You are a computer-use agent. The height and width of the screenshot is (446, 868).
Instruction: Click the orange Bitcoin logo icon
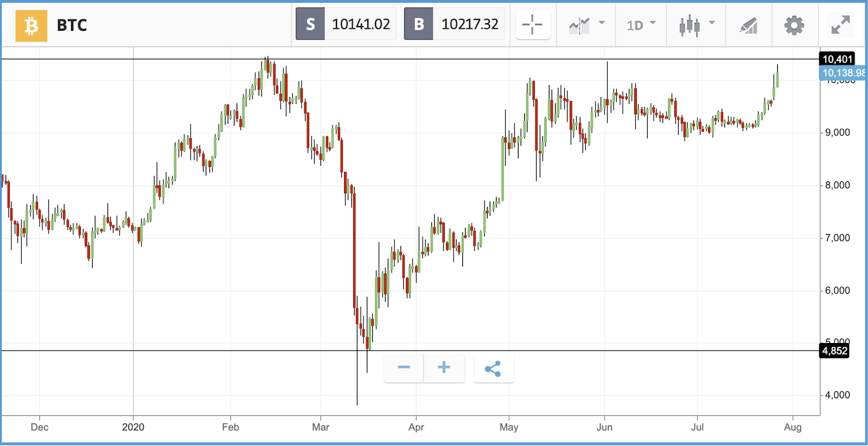pyautogui.click(x=31, y=25)
